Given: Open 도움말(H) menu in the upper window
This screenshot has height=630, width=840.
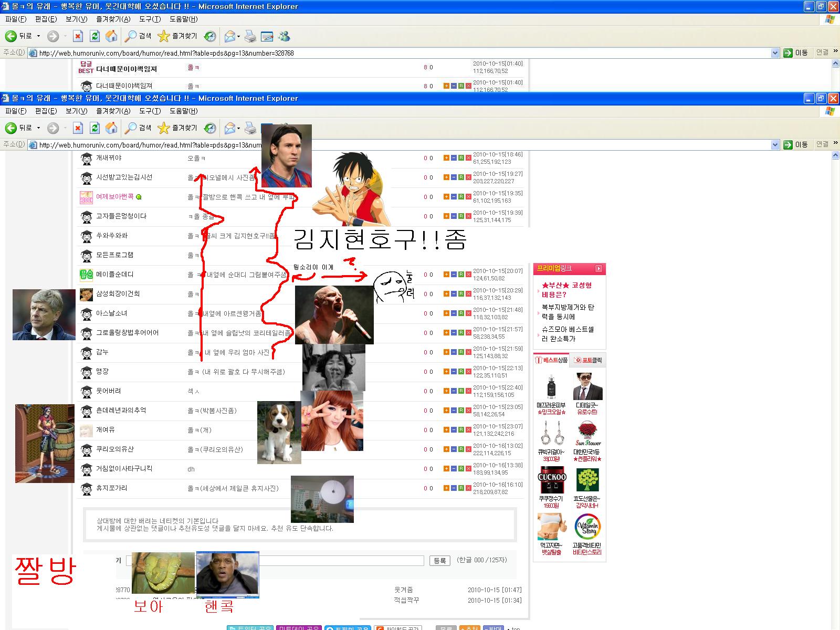Looking at the screenshot, I should 184,19.
